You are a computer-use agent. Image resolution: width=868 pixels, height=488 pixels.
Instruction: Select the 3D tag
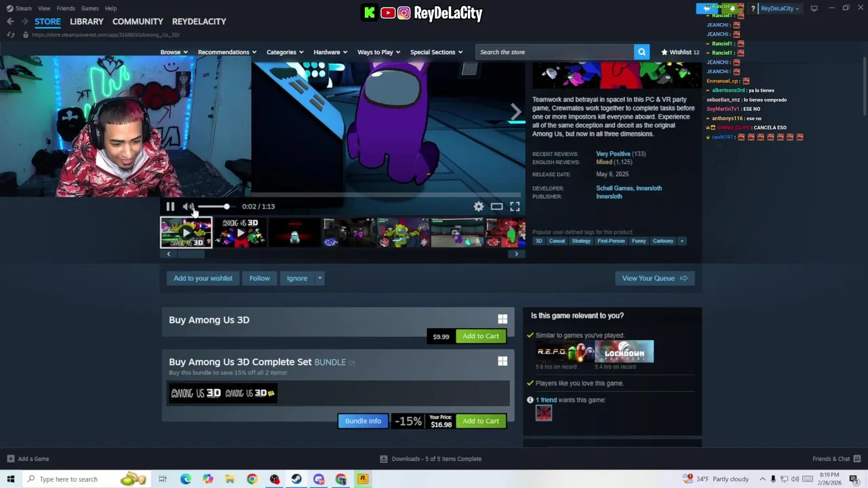[x=538, y=241]
